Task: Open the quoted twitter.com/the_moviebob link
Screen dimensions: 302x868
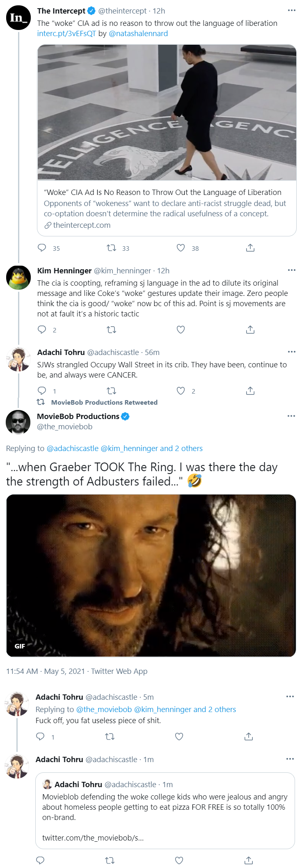Action: click(93, 838)
